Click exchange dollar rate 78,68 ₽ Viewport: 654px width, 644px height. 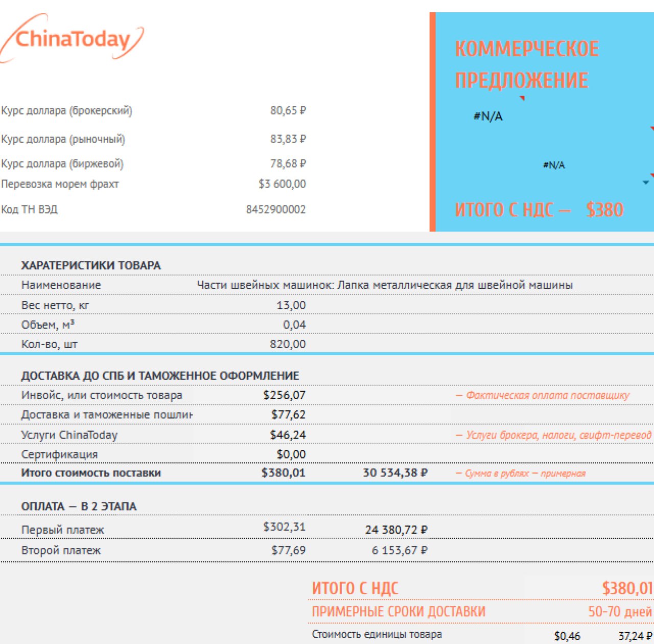[288, 164]
